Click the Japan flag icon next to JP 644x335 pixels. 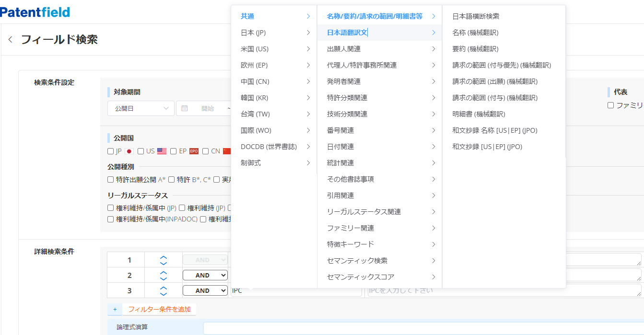pos(129,151)
